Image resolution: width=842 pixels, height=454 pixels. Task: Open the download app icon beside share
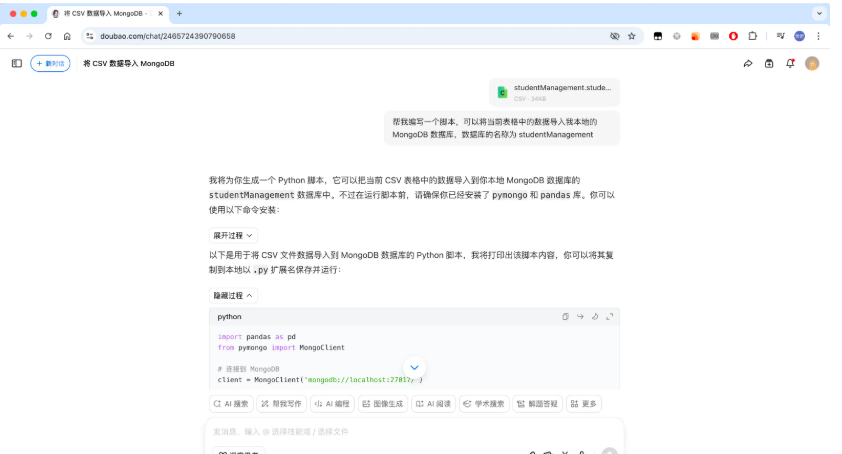click(x=769, y=63)
